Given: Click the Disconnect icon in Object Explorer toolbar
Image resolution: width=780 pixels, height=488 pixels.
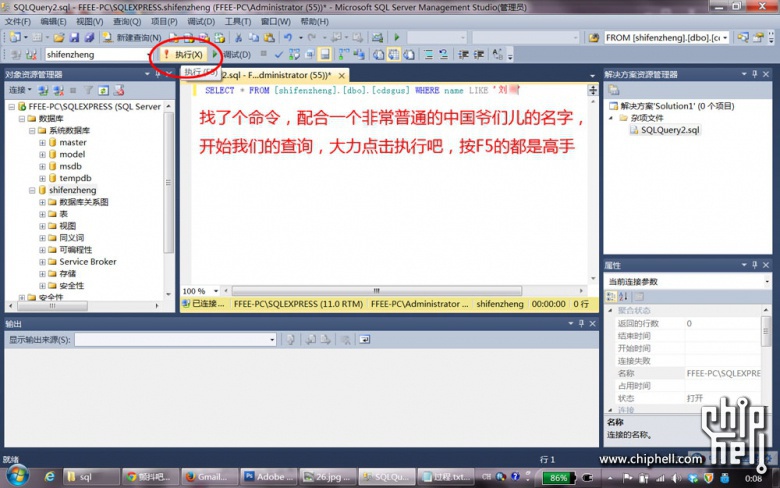Looking at the screenshot, I should coord(58,90).
